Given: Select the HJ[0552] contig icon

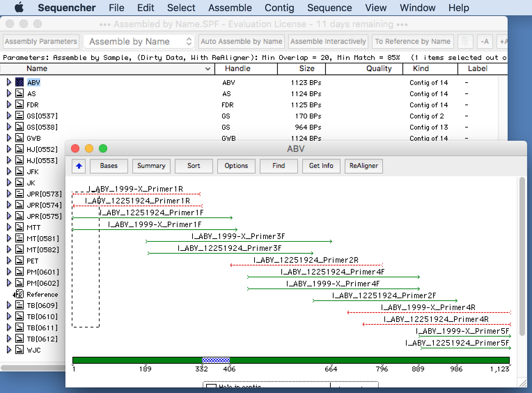Looking at the screenshot, I should click(x=19, y=149).
